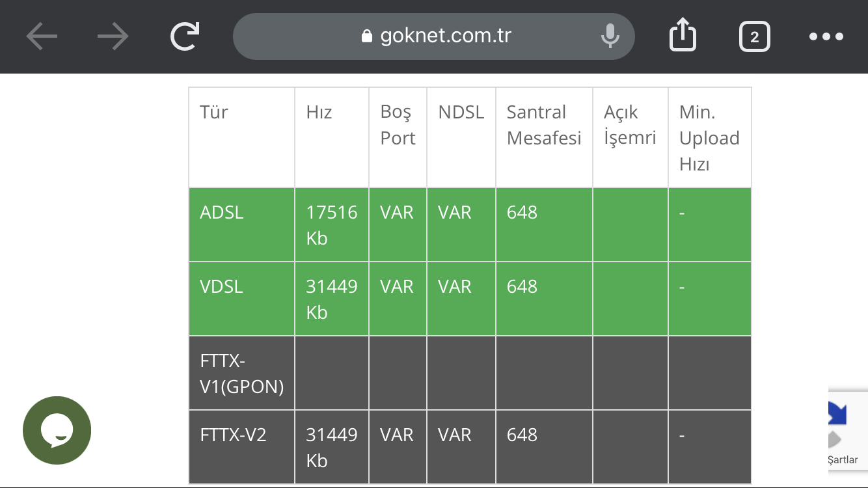
Task: Open the reCAPTCHA Şartlar terms link
Action: [x=843, y=460]
